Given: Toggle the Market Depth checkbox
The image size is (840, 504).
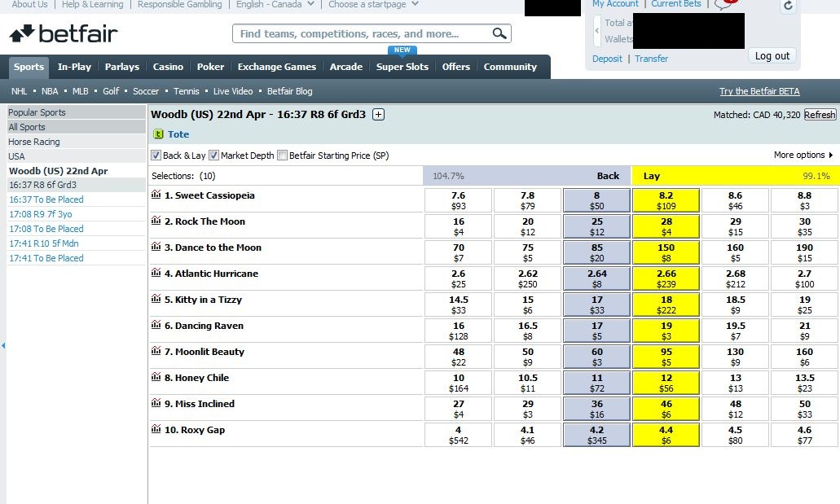Looking at the screenshot, I should [213, 156].
